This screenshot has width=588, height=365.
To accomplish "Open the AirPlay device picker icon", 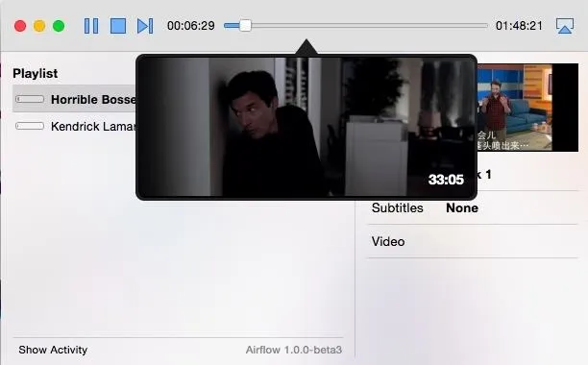I will [x=564, y=26].
